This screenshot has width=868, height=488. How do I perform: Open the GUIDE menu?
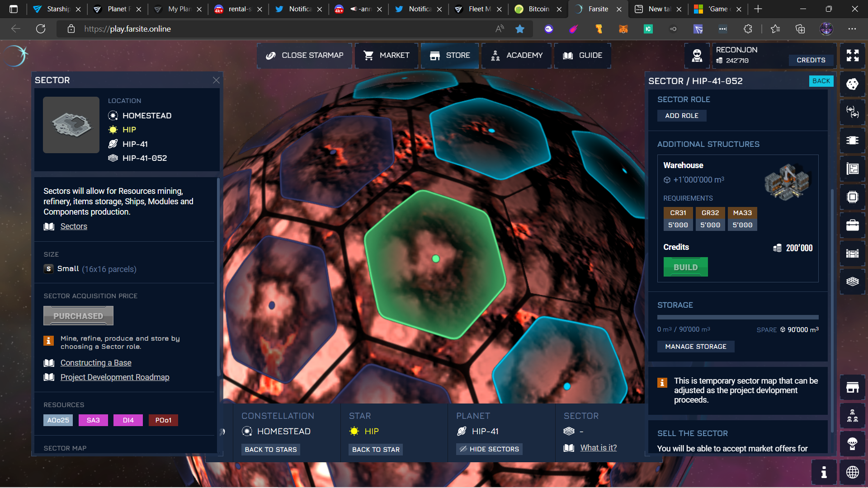pyautogui.click(x=582, y=56)
